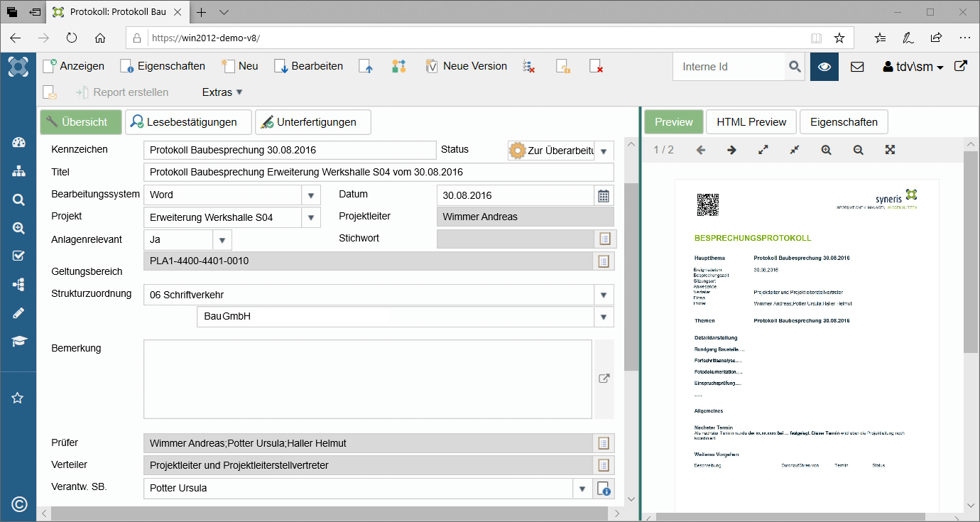This screenshot has height=522, width=980.
Task: Zoom in on the preview document
Action: 826,150
